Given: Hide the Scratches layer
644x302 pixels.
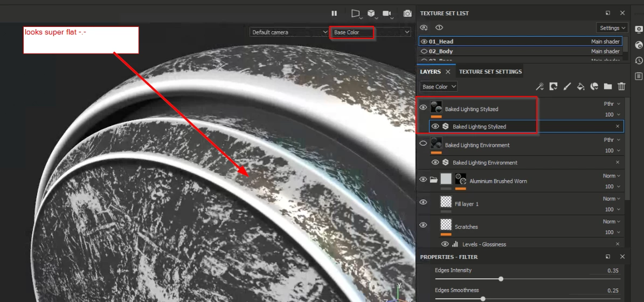Looking at the screenshot, I should [x=423, y=225].
